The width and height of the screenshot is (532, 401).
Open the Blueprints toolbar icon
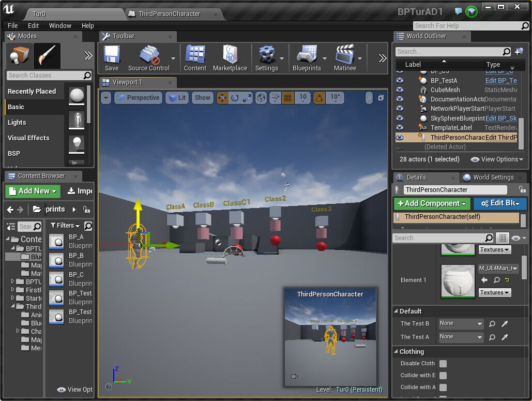click(x=307, y=58)
